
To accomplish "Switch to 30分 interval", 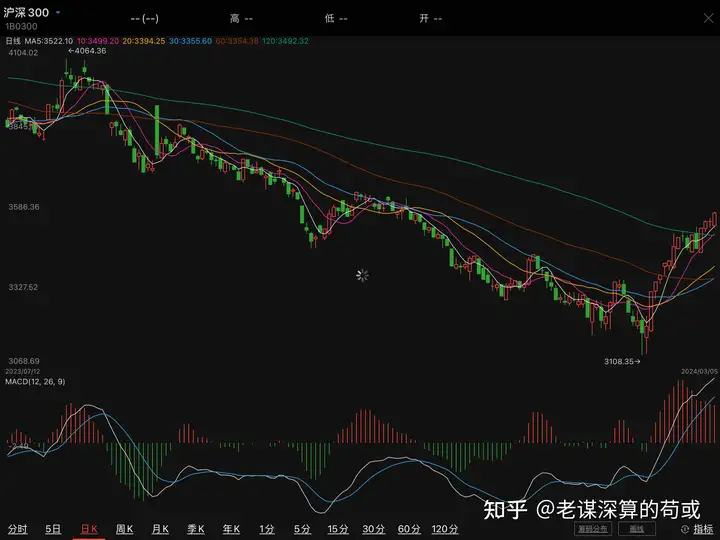I will 374,529.
